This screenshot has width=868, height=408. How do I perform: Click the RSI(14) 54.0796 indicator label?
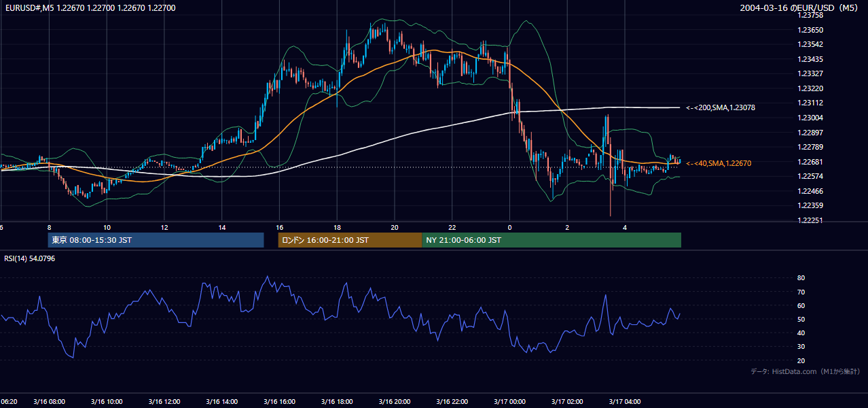pos(30,258)
